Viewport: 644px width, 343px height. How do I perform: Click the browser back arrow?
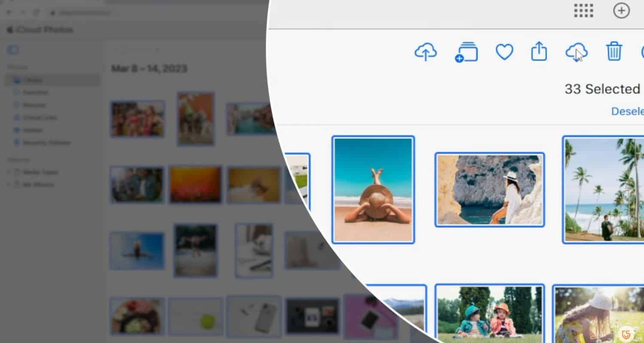(9, 12)
